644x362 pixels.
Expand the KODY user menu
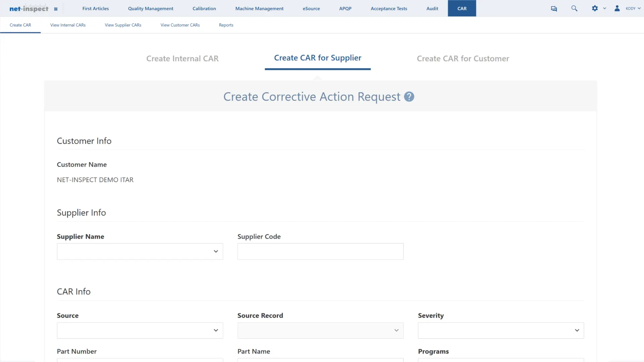tap(632, 8)
